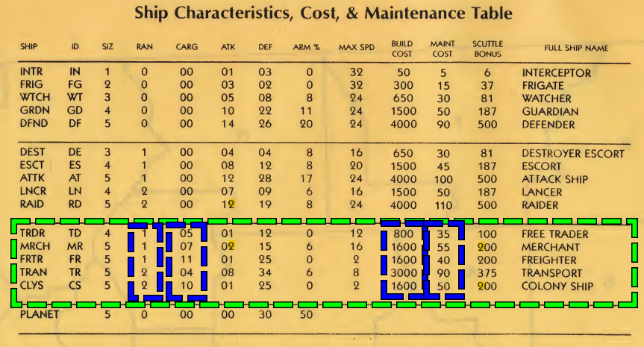Viewport: 644px width, 347px height.
Task: Click the full name WATCHER
Action: pos(547,99)
